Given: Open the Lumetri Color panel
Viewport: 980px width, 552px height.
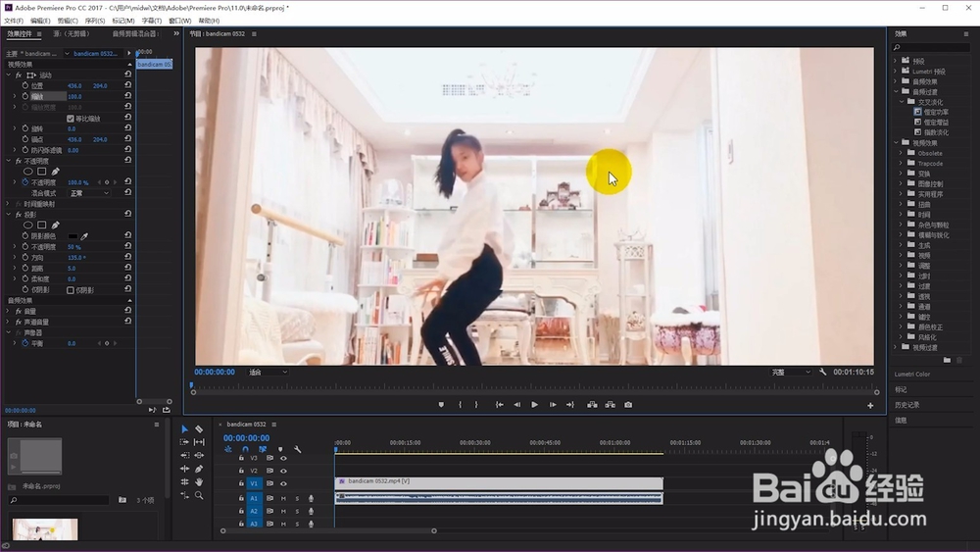Looking at the screenshot, I should click(x=911, y=375).
